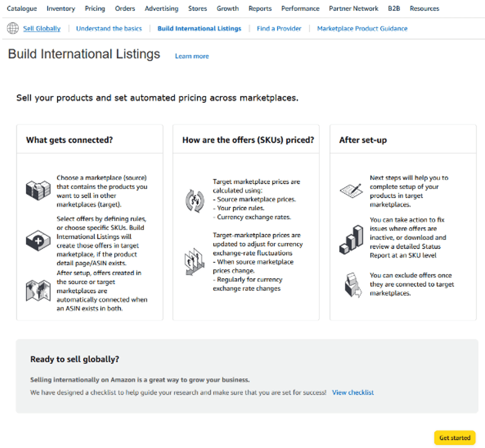485x448 pixels.
Task: Go to Find a Provider tab
Action: click(279, 28)
